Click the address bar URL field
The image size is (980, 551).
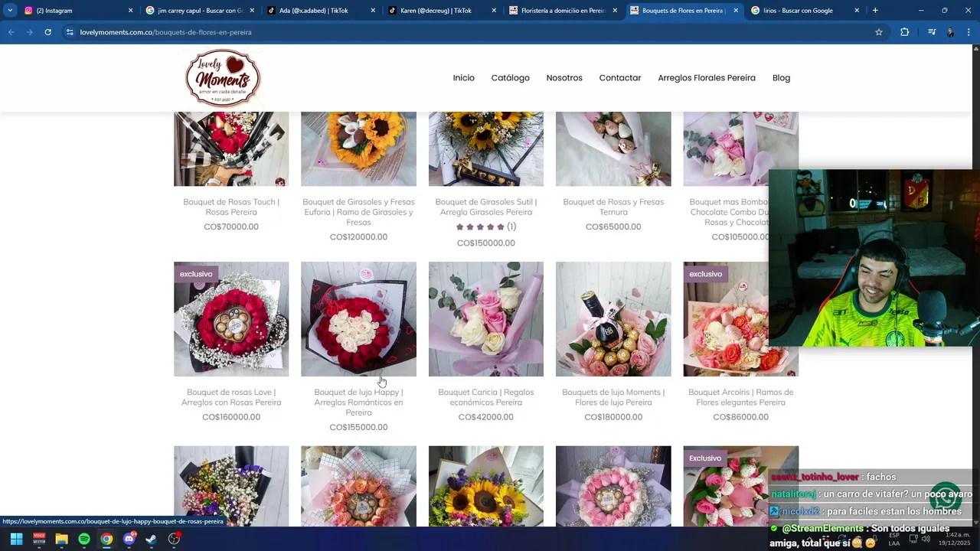click(459, 32)
